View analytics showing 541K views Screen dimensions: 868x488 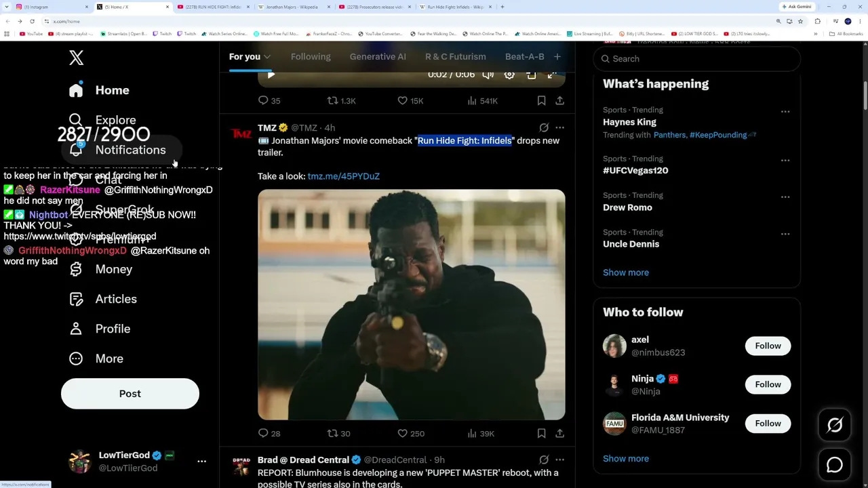tap(482, 100)
